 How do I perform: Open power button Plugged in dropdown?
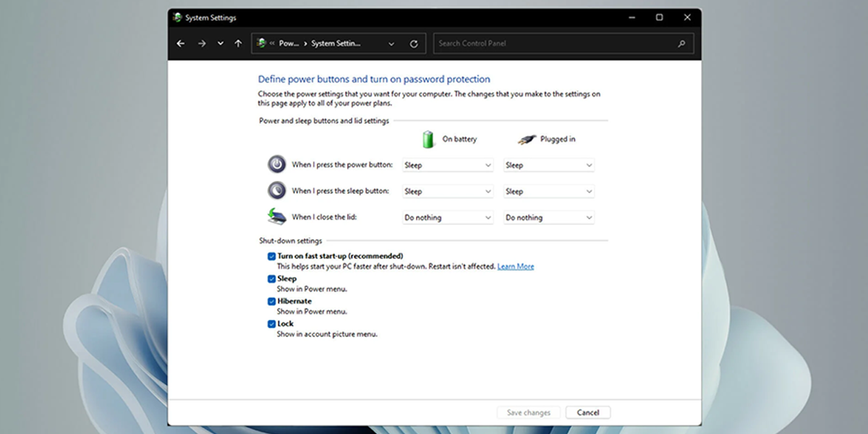[x=549, y=165]
